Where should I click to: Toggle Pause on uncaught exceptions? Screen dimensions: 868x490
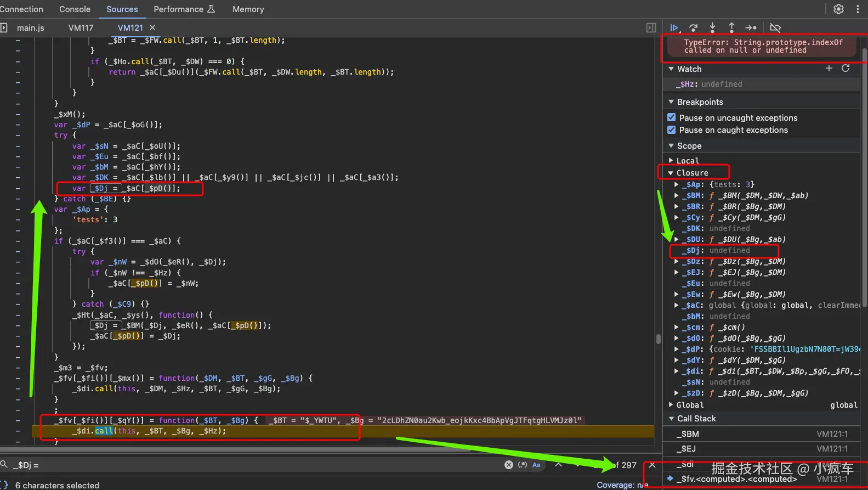671,117
